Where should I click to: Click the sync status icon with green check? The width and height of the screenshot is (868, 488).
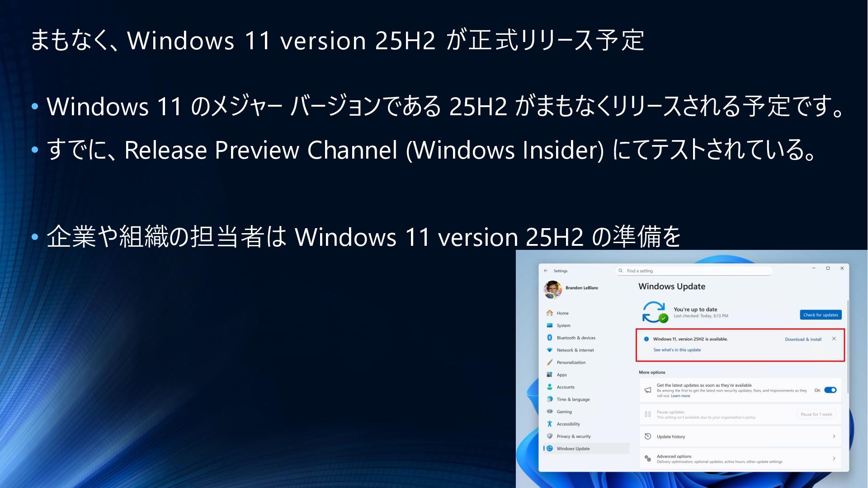click(x=655, y=312)
